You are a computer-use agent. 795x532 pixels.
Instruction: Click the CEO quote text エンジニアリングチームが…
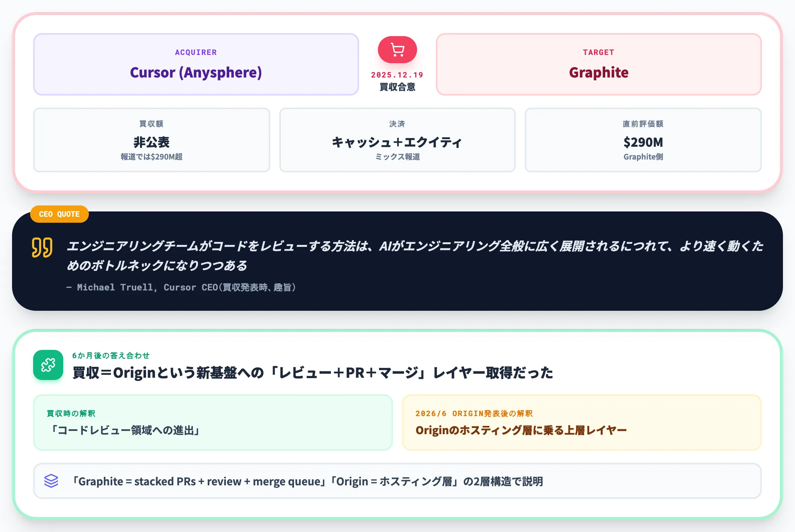[415, 256]
